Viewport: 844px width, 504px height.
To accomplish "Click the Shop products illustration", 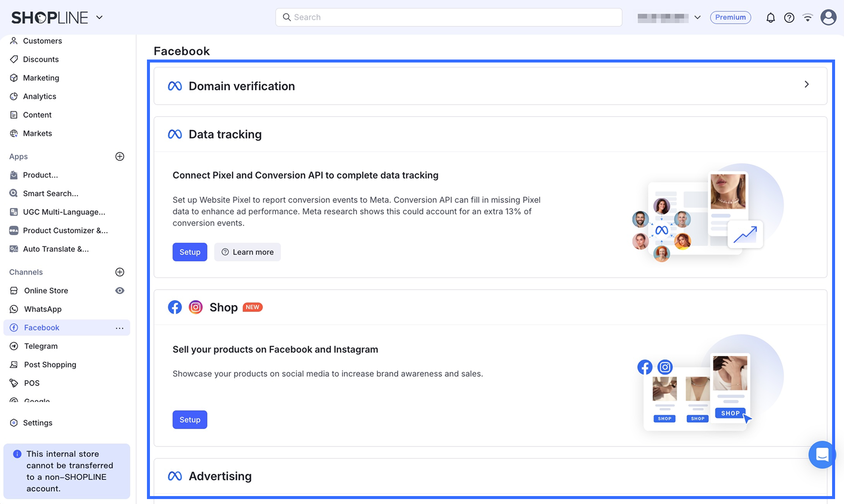I will (x=710, y=383).
